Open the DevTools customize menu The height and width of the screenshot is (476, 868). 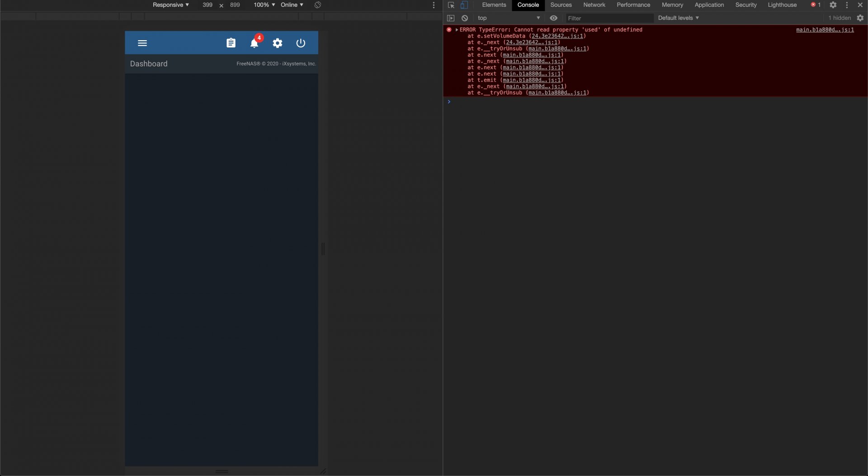[x=847, y=5]
